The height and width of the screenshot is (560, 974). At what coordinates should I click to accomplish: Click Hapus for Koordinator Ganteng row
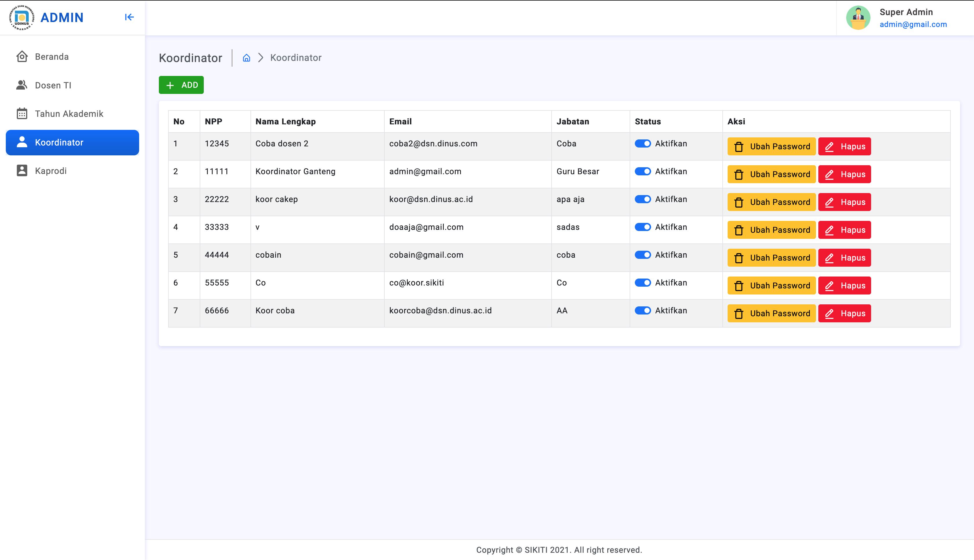[844, 174]
